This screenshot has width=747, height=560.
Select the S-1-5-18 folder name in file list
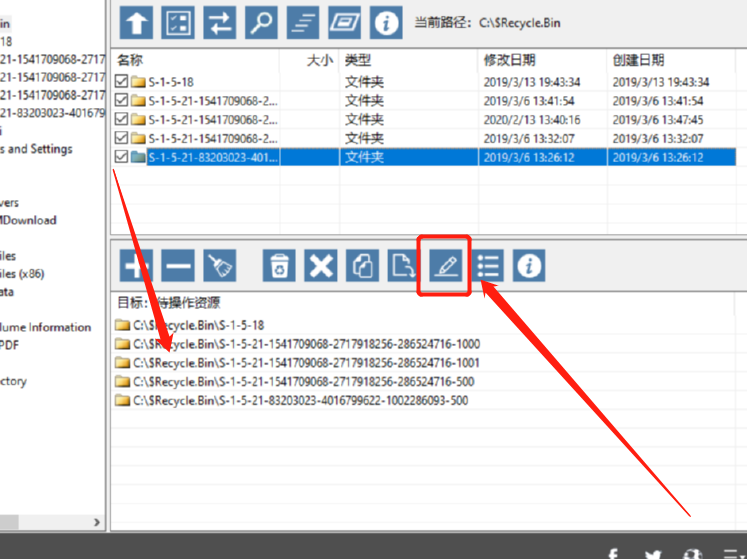point(171,82)
